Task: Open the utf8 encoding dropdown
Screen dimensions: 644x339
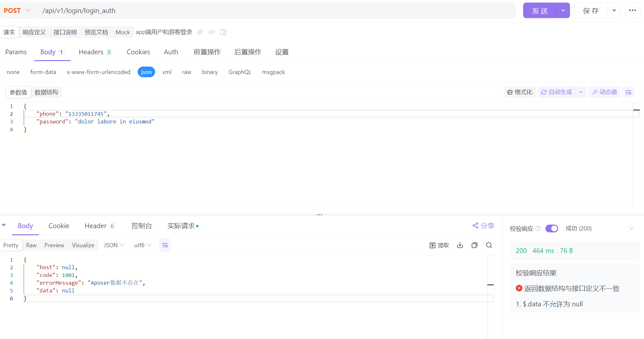Action: point(143,245)
